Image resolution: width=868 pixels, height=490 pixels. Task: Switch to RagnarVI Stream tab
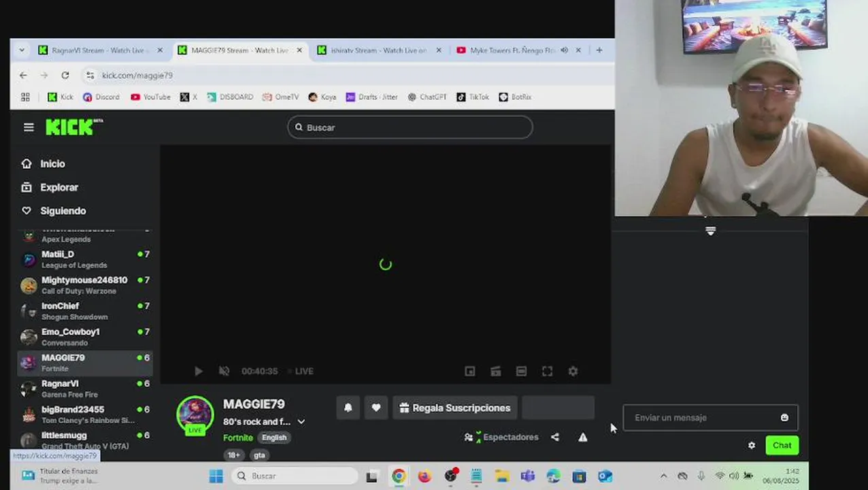[x=101, y=50]
